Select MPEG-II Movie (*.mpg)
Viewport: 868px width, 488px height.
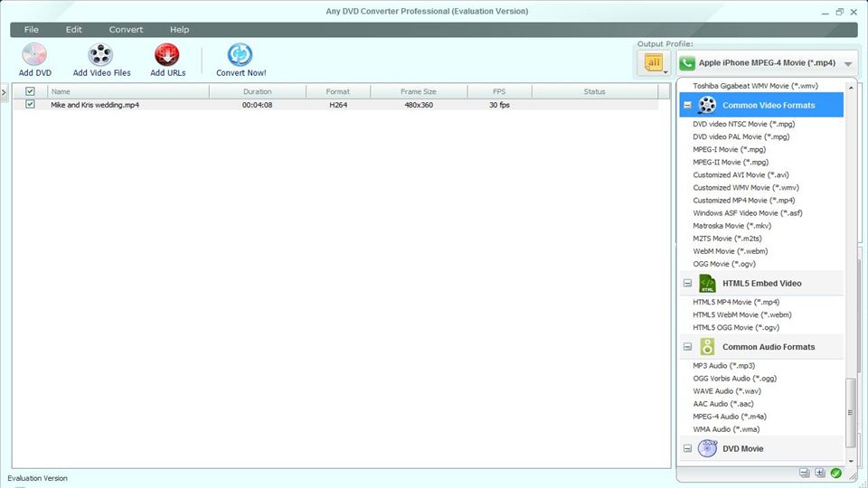click(731, 162)
